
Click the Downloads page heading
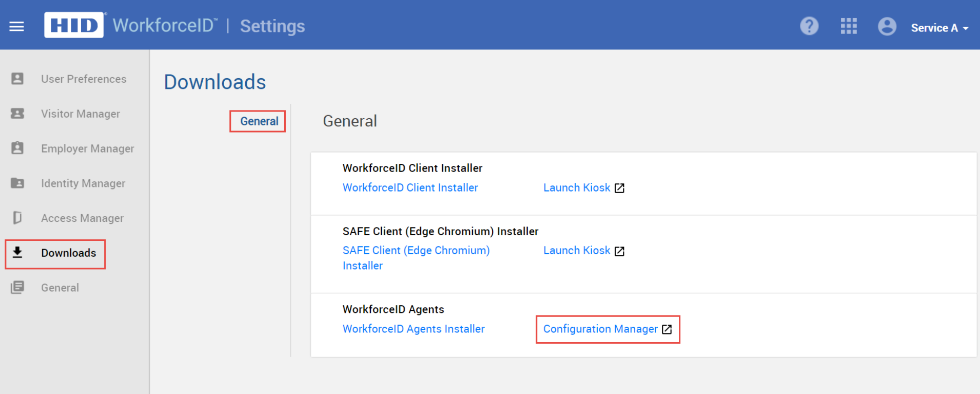215,82
